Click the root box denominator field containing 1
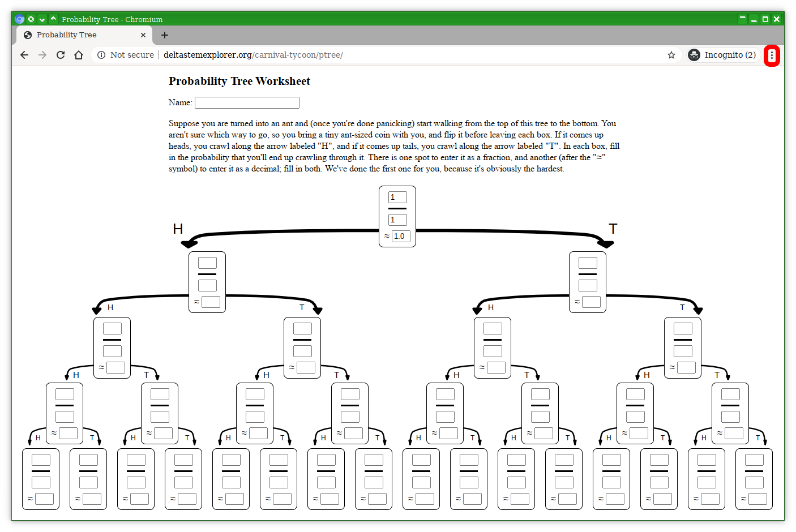 (x=397, y=220)
